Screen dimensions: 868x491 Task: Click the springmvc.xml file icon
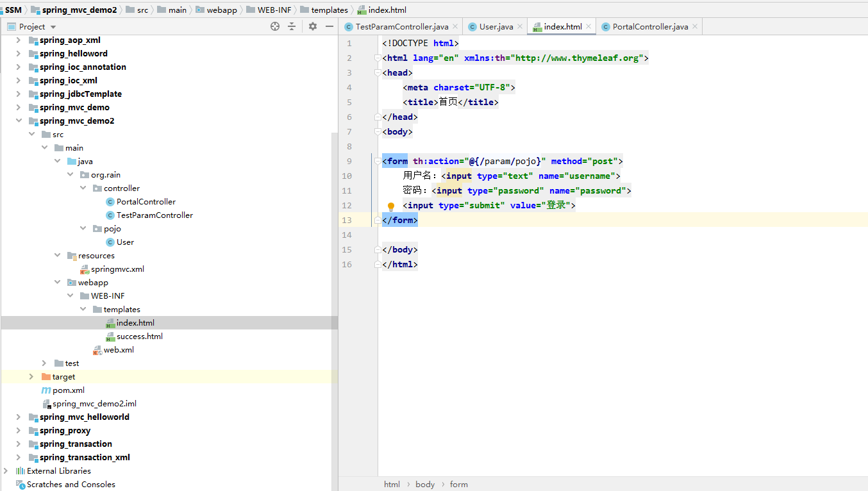[84, 269]
